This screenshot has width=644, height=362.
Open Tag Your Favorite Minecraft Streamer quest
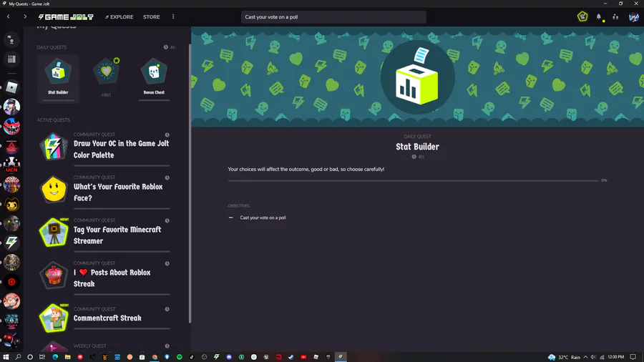point(104,235)
